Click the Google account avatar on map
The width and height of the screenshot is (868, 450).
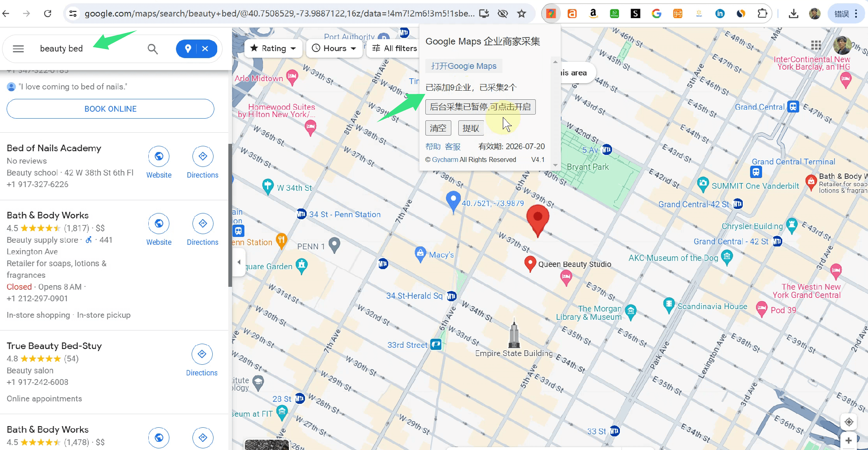pyautogui.click(x=842, y=45)
